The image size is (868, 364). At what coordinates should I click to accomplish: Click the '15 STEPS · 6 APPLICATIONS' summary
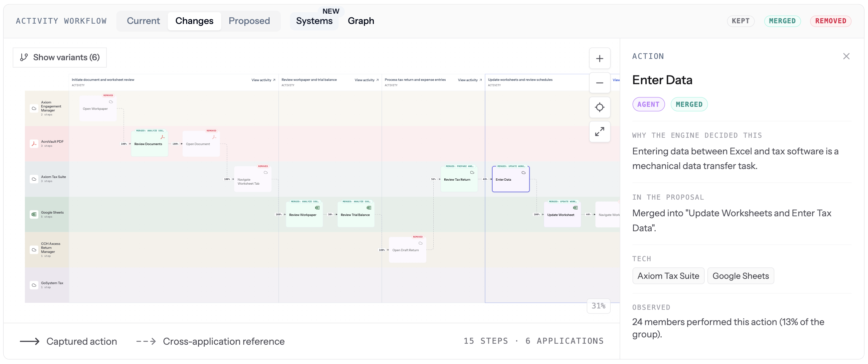click(x=534, y=341)
